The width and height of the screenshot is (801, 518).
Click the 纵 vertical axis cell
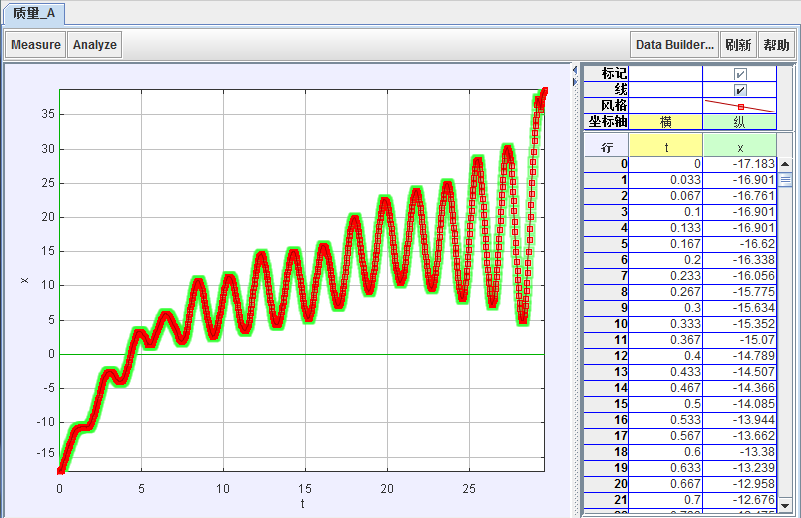(x=740, y=121)
